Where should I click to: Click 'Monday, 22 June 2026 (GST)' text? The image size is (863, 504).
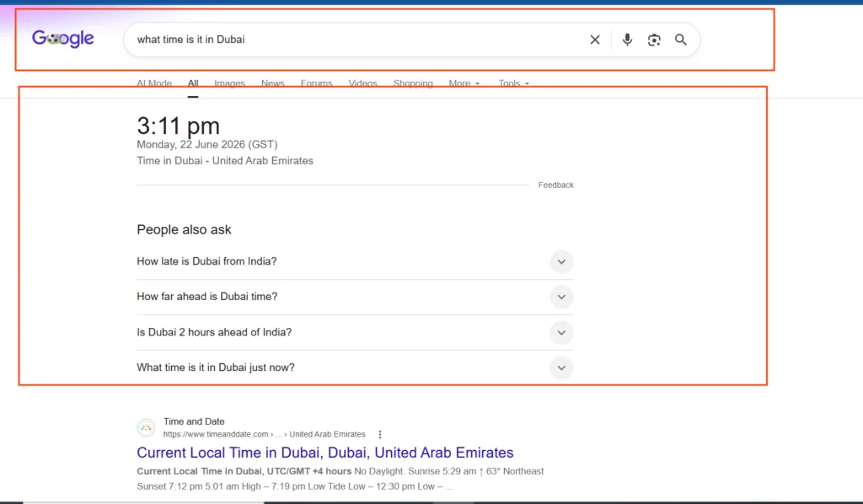tap(207, 144)
